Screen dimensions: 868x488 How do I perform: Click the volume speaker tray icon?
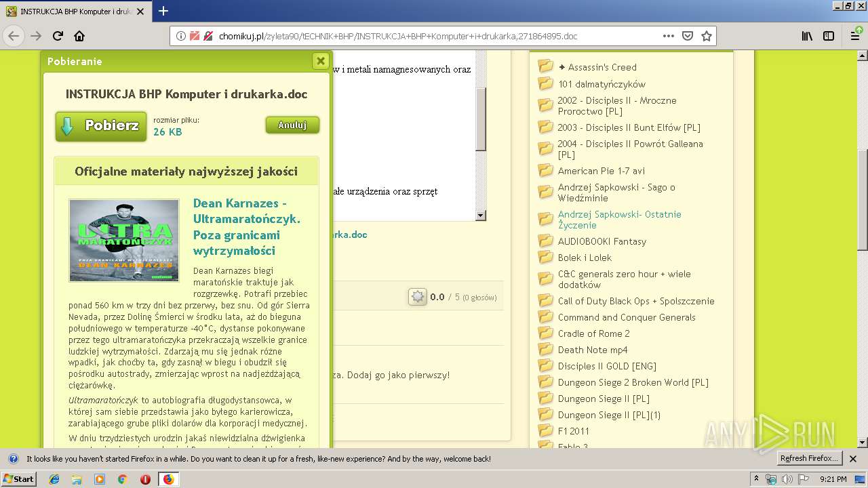click(x=787, y=479)
